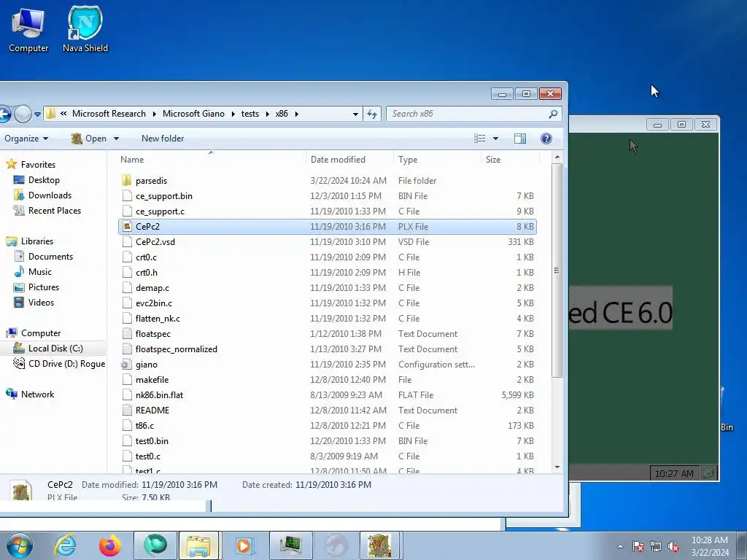Image resolution: width=747 pixels, height=560 pixels.
Task: Open the Music library
Action: pos(39,272)
